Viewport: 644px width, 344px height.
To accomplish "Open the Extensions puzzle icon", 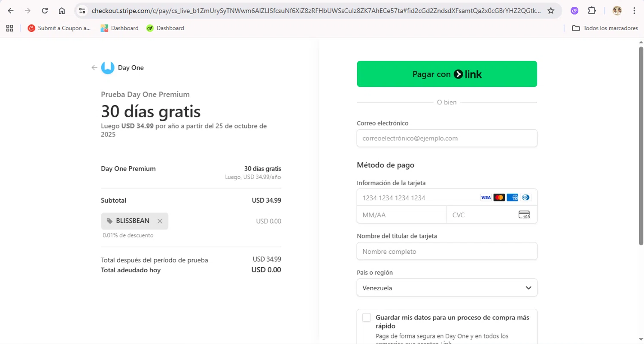I will click(x=592, y=11).
